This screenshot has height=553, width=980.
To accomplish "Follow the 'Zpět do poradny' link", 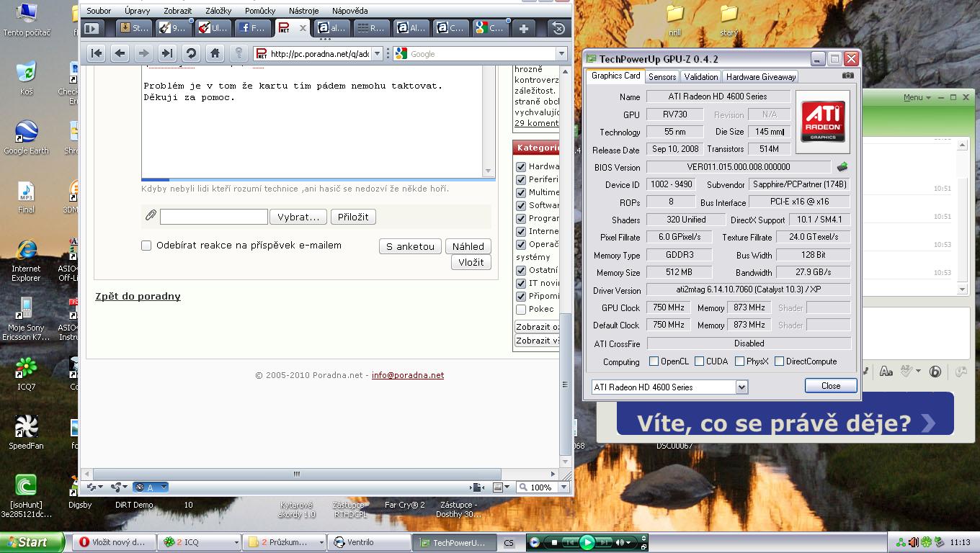I will point(138,296).
